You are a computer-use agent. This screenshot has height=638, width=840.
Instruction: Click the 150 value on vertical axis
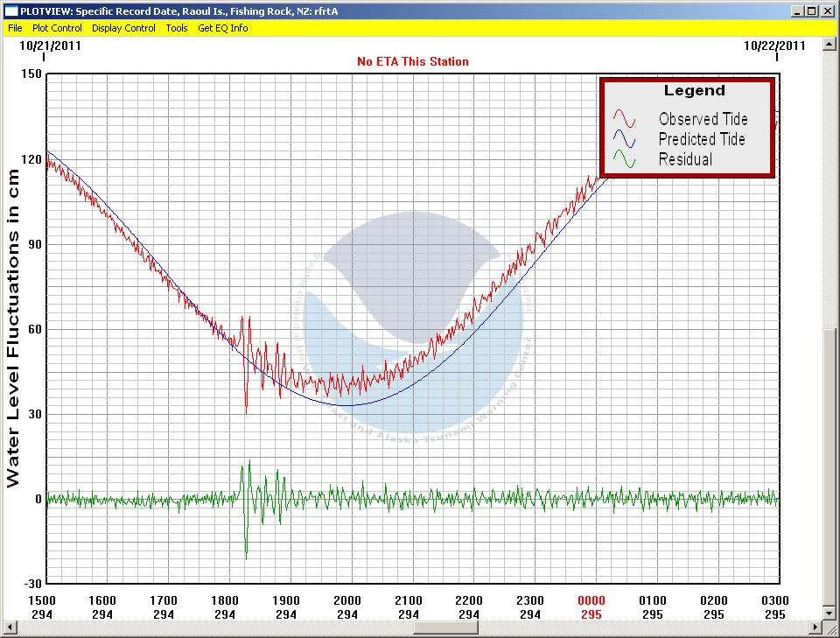click(31, 74)
